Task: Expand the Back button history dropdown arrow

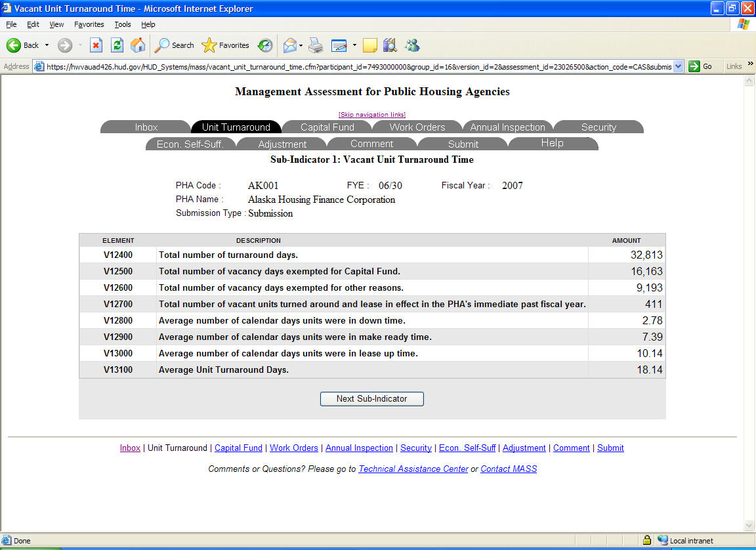Action: click(x=47, y=45)
